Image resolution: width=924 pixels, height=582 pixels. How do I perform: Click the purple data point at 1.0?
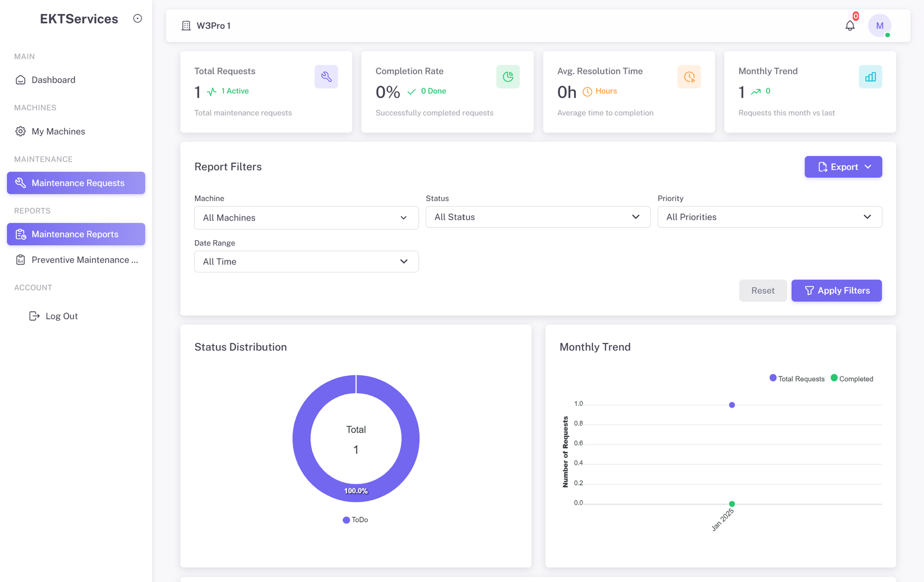pos(732,405)
